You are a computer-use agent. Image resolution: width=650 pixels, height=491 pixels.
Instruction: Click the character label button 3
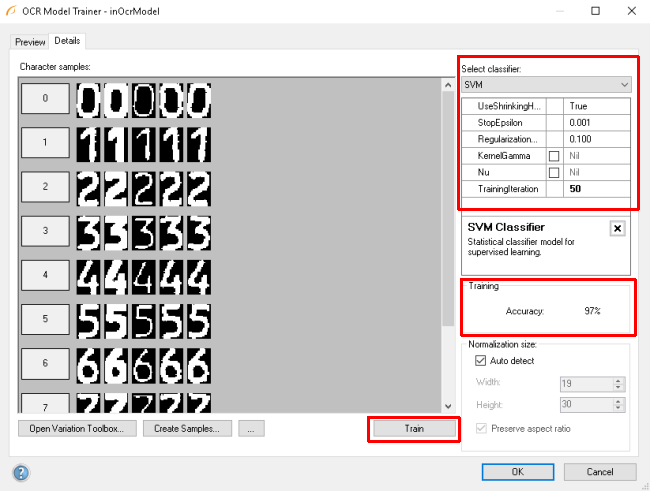click(x=45, y=231)
